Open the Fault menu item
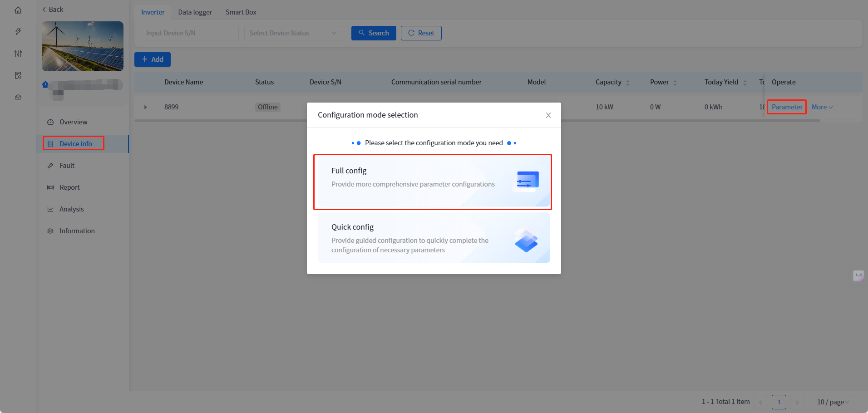The height and width of the screenshot is (413, 868). pos(67,166)
